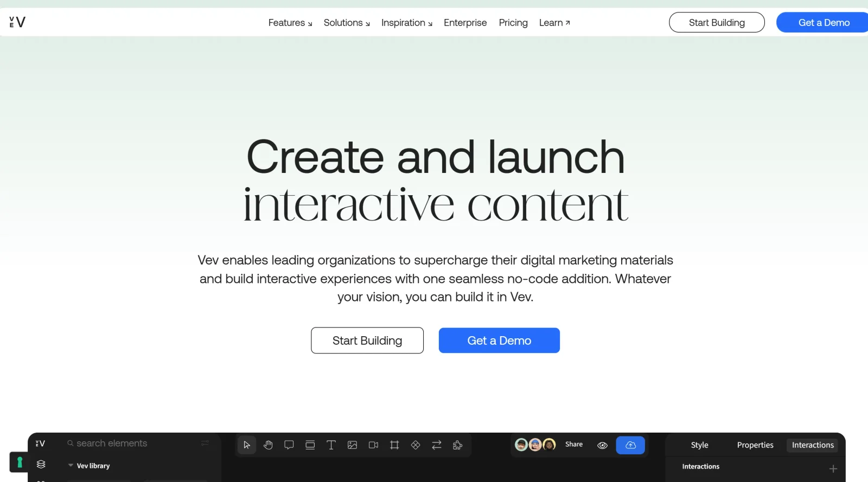Image resolution: width=868 pixels, height=482 pixels.
Task: Click Share in the editor toolbar
Action: coord(574,444)
